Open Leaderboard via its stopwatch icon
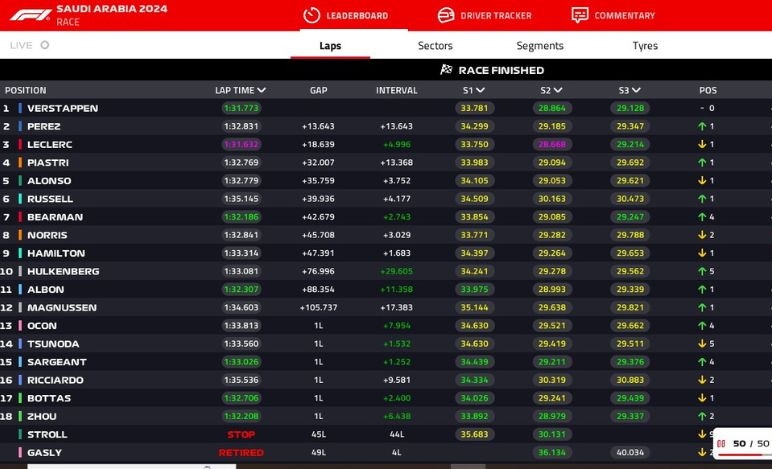Screen dimensions: 772x469 [x=311, y=15]
